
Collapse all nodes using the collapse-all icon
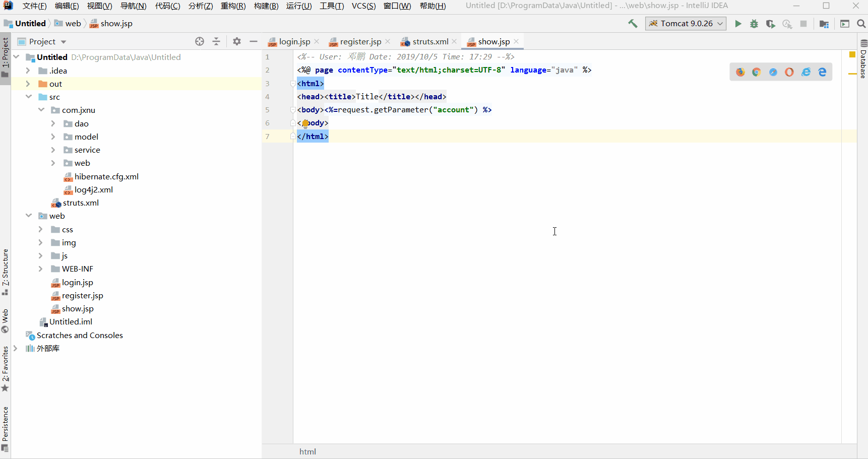216,41
